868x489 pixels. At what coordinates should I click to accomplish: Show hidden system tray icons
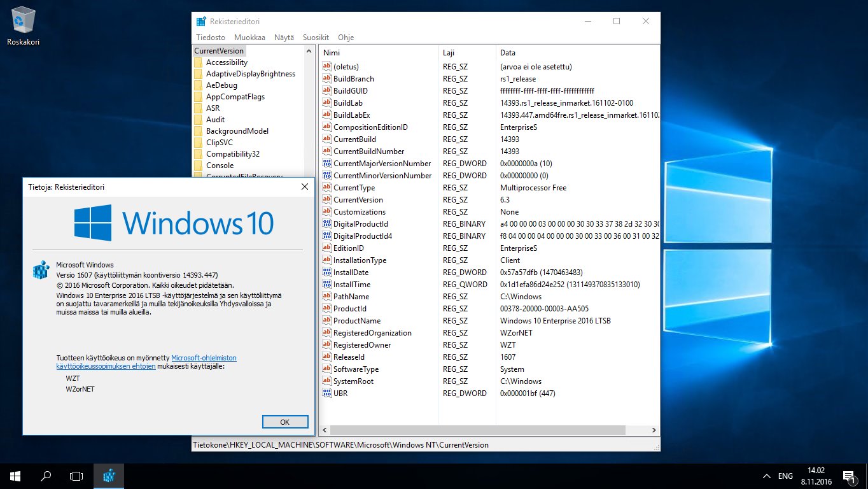click(x=767, y=476)
